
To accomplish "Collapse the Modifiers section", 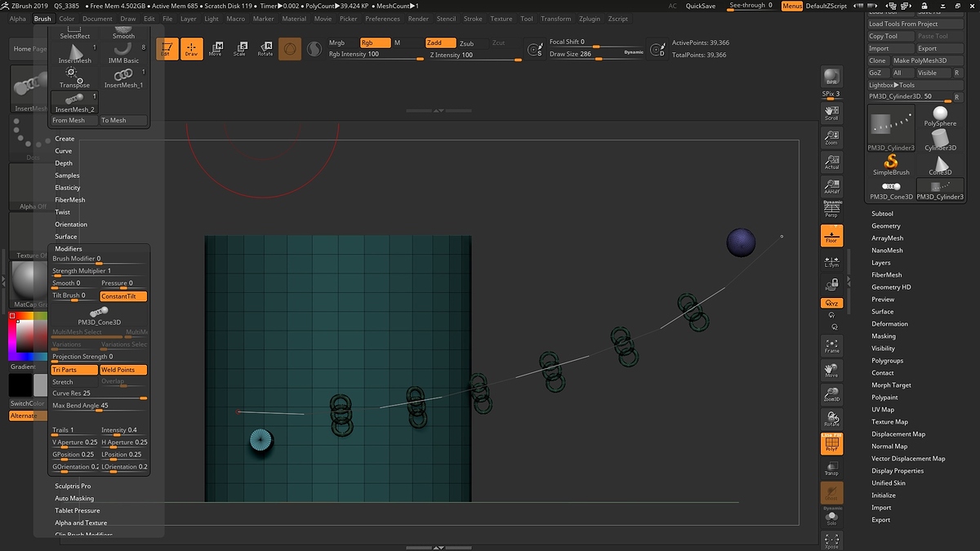I will 69,249.
